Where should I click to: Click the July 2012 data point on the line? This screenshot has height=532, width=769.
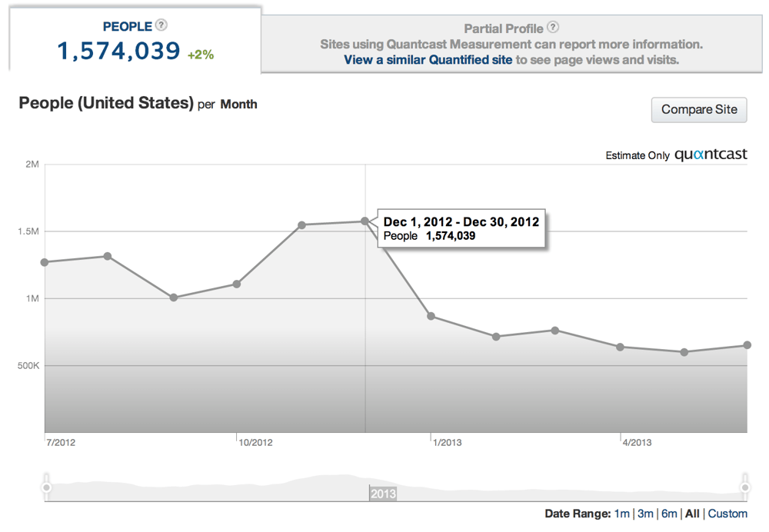(x=45, y=263)
